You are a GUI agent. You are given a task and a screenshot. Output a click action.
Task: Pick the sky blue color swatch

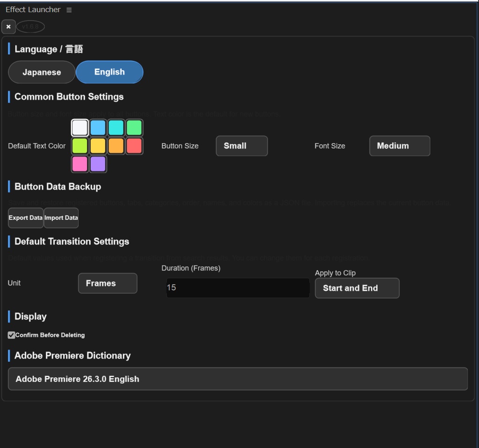[98, 127]
